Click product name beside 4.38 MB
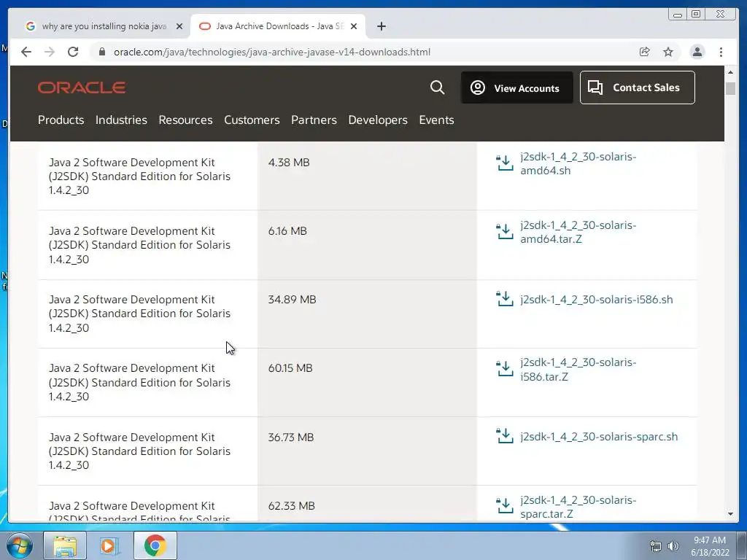The image size is (747, 560). click(x=139, y=176)
